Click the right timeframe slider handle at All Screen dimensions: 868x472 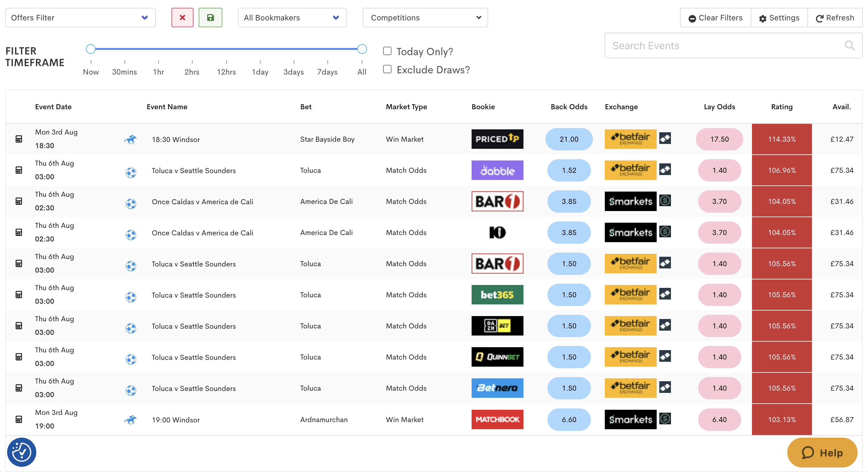pyautogui.click(x=362, y=49)
